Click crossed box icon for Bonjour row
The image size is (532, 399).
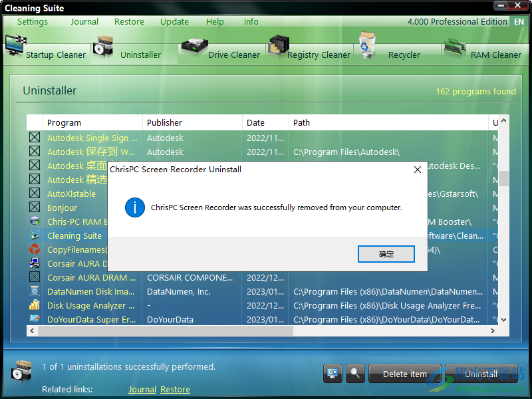pos(35,207)
